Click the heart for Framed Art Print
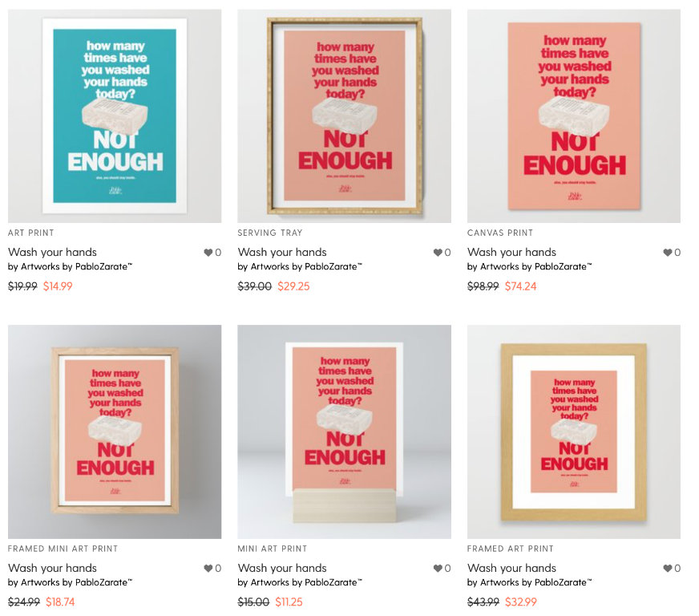The width and height of the screenshot is (699, 616). click(x=668, y=568)
